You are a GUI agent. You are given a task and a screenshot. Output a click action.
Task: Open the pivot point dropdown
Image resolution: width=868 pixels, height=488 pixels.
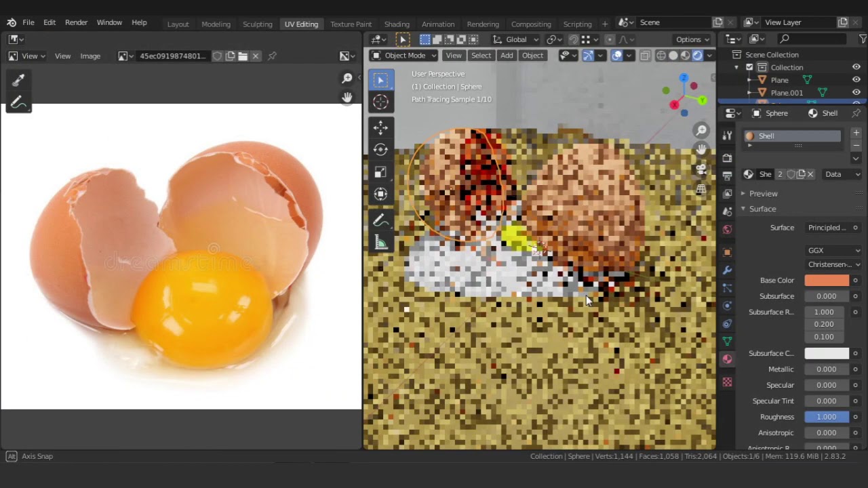(x=555, y=39)
